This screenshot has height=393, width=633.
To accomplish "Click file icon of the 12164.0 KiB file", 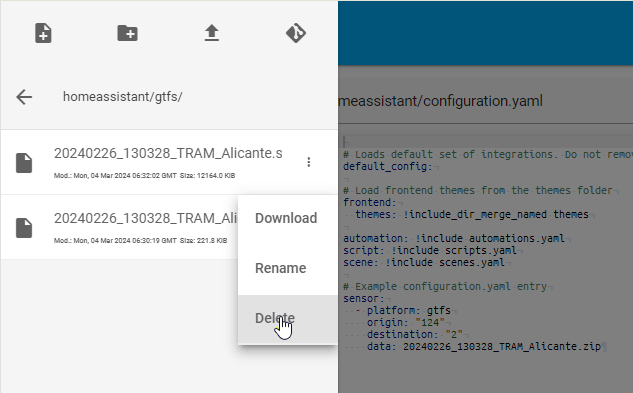I will (24, 163).
